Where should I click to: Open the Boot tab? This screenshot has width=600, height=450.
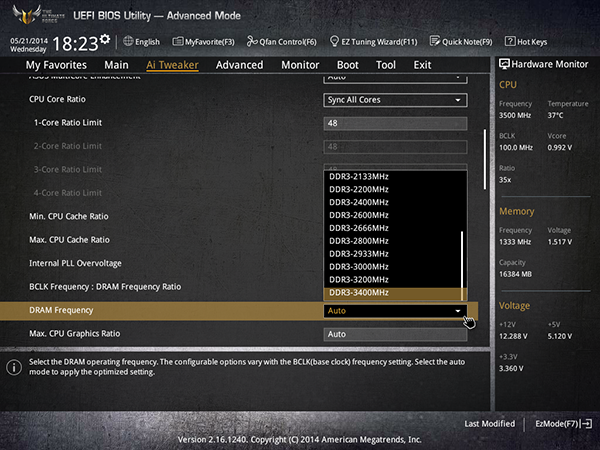347,65
